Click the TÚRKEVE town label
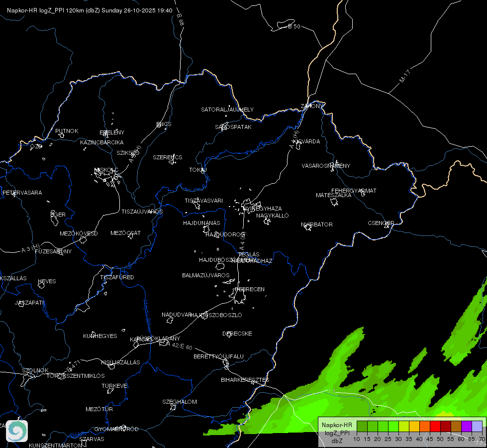Image resolution: width=487 pixels, height=448 pixels. pos(115,386)
